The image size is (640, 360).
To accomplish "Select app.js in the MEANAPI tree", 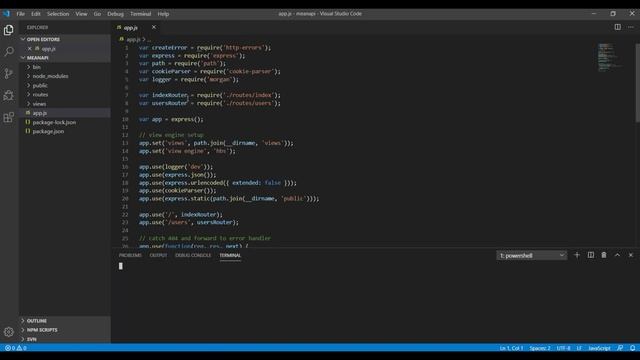I will [65, 113].
